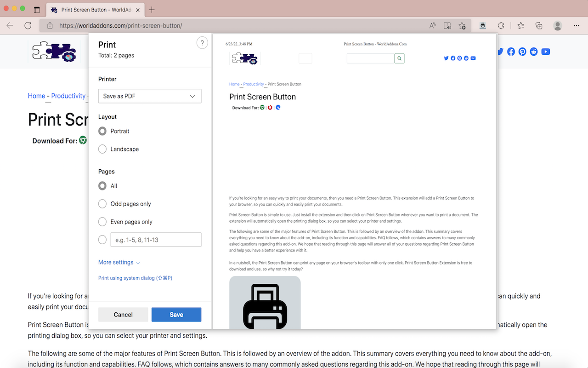Screen dimensions: 588x368
Task: Click the print dialog help question mark
Action: tap(202, 43)
